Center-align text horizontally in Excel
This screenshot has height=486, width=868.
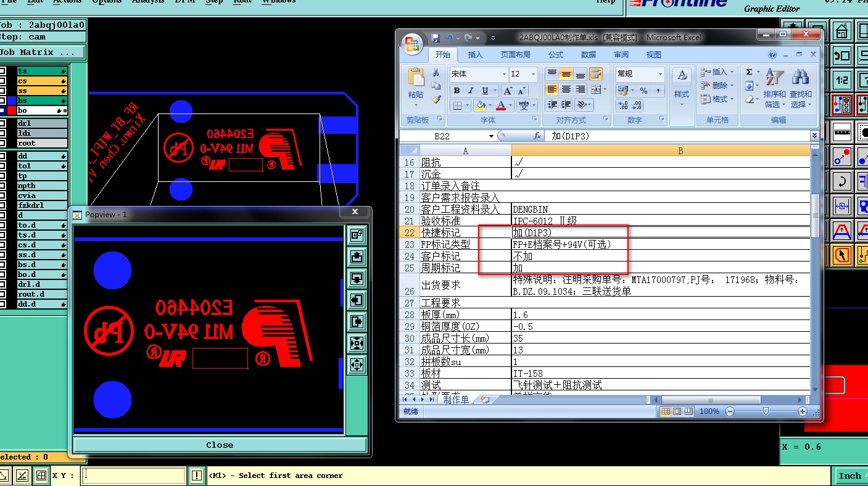pos(566,90)
